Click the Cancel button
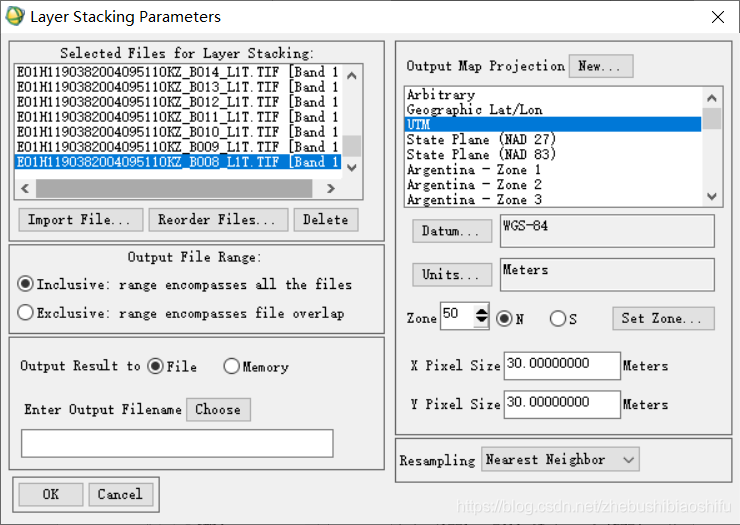The image size is (740, 525). click(120, 494)
